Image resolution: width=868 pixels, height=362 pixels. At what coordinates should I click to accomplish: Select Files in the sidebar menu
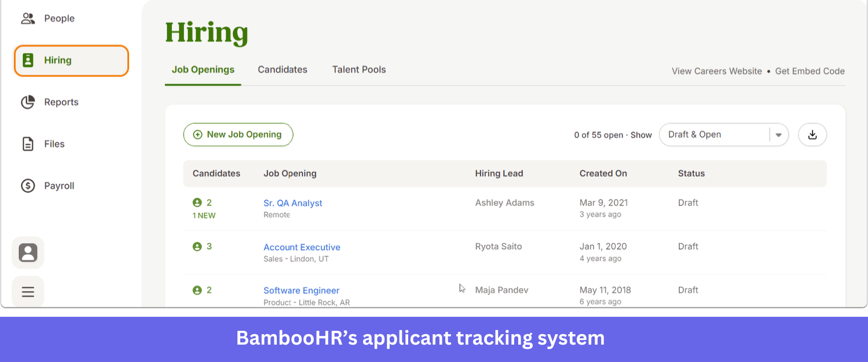54,144
